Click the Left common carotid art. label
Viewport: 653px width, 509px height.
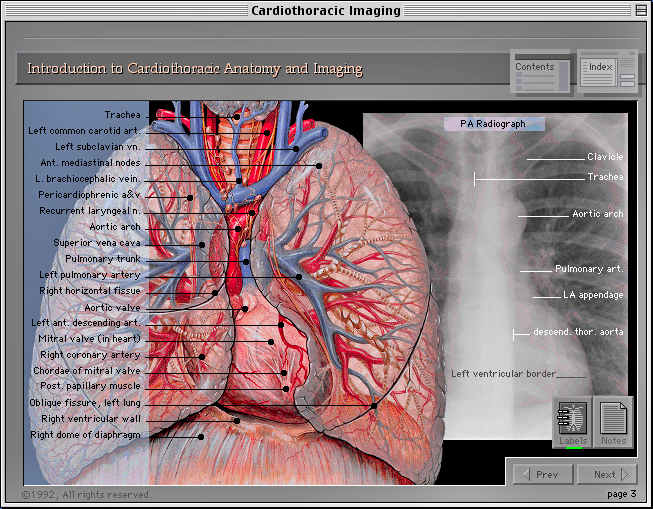[x=84, y=131]
